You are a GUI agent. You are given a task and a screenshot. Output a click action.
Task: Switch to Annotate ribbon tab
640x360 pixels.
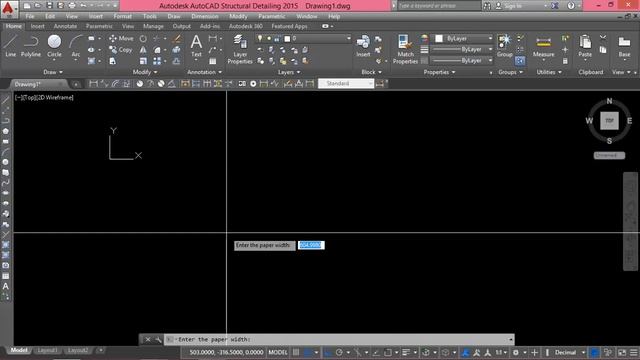click(65, 26)
